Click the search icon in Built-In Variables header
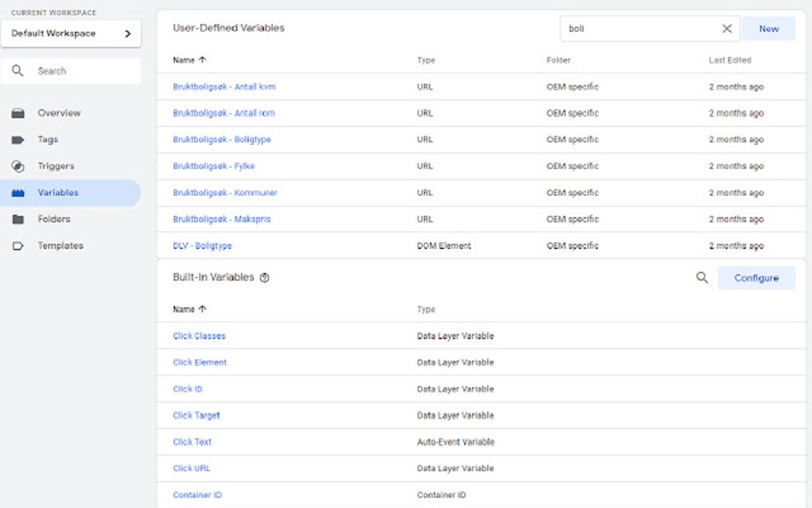The image size is (812, 508). click(x=701, y=278)
